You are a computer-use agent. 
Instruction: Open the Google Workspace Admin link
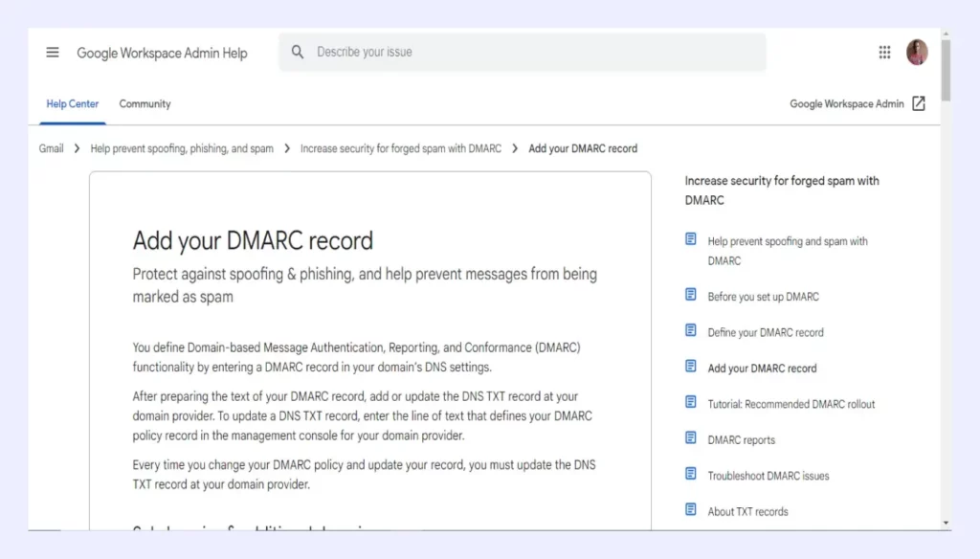[x=847, y=103]
